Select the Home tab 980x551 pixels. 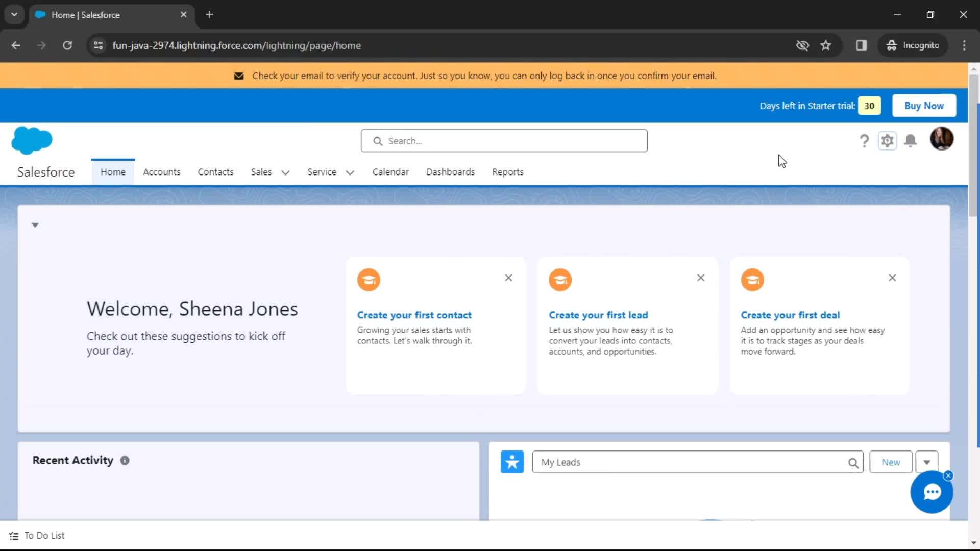tap(113, 172)
